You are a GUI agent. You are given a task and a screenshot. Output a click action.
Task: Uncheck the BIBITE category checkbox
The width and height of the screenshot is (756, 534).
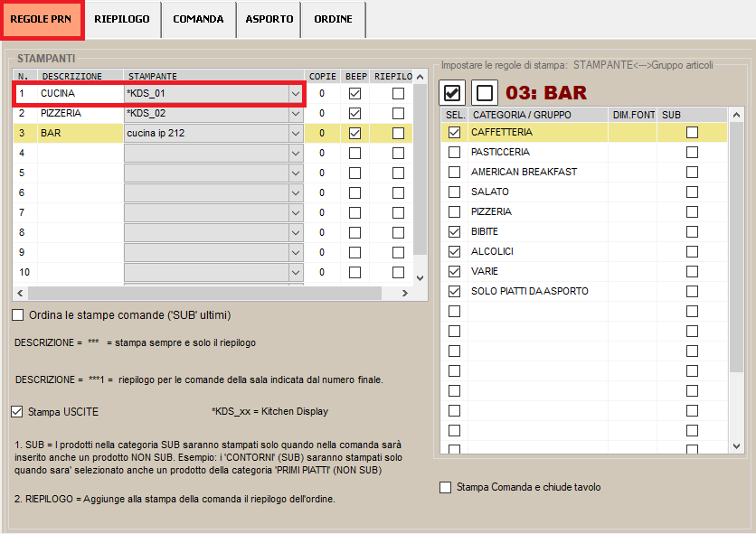[454, 231]
